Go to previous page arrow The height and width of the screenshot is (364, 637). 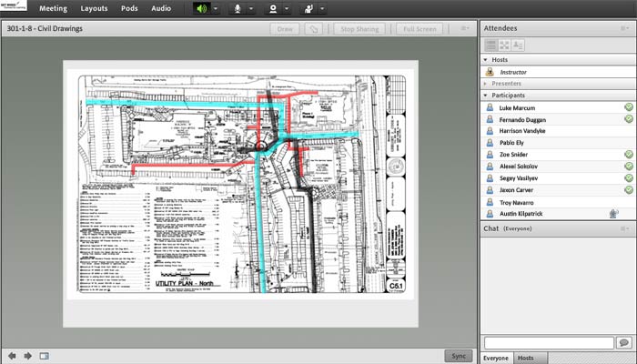tap(12, 356)
